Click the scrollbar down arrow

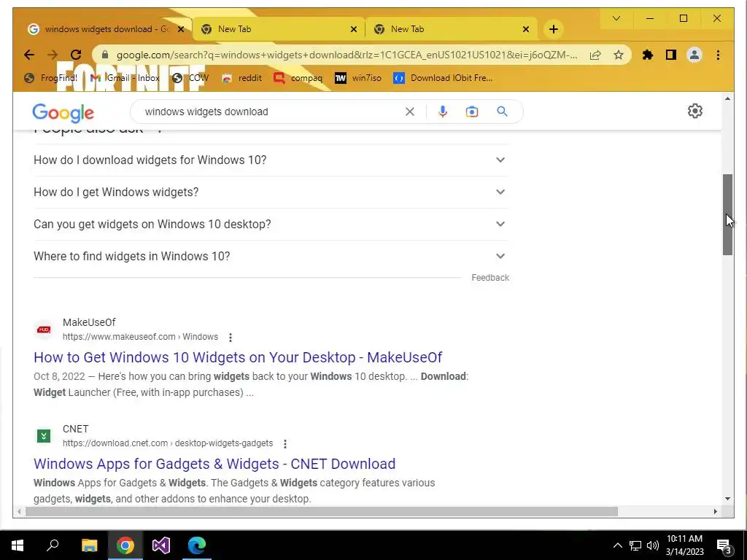pos(727,499)
